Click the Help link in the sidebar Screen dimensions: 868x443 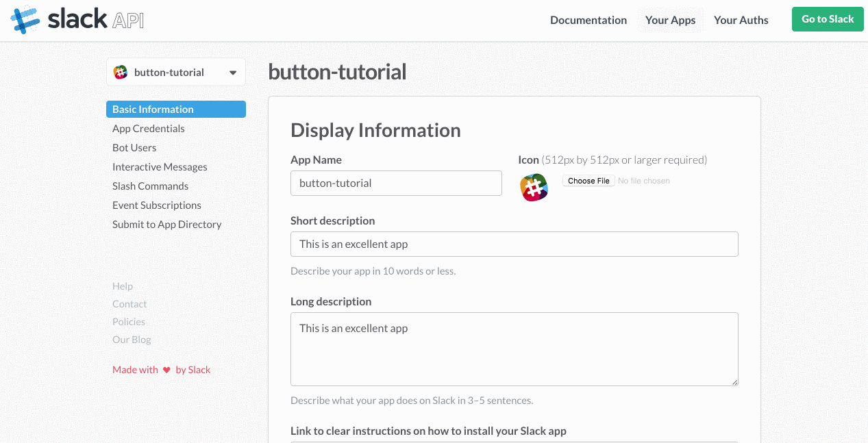[123, 286]
